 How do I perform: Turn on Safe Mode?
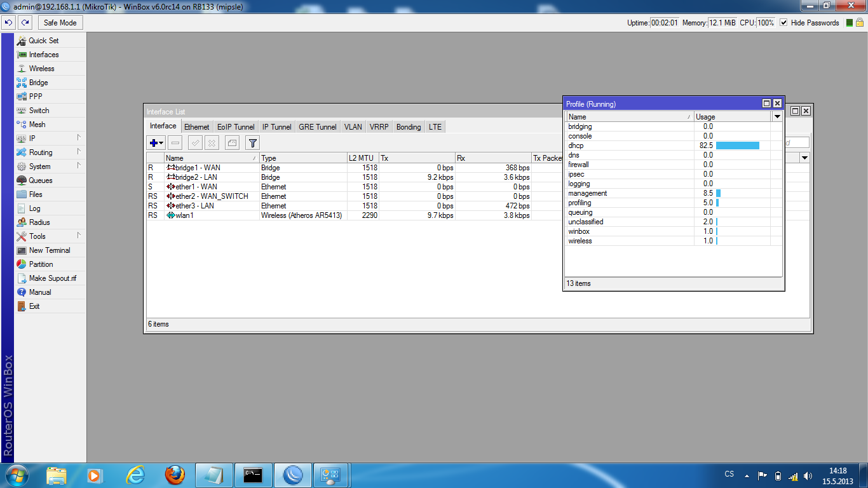60,22
